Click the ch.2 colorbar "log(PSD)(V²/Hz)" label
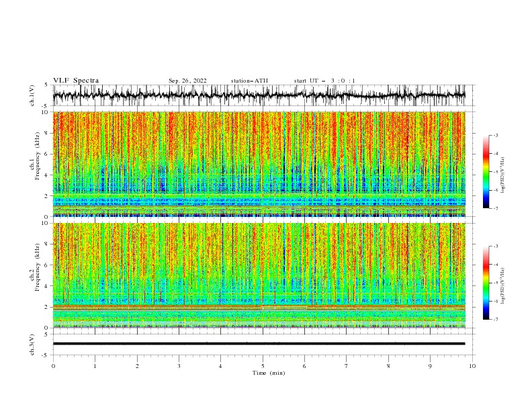 (502, 286)
